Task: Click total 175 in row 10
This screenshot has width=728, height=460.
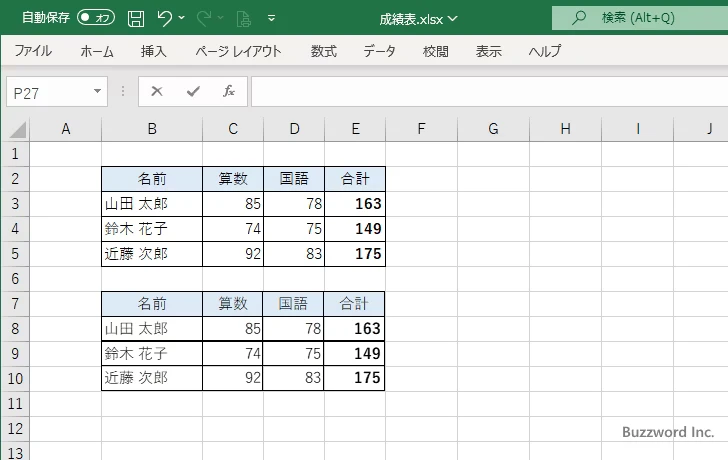Action: tap(354, 378)
